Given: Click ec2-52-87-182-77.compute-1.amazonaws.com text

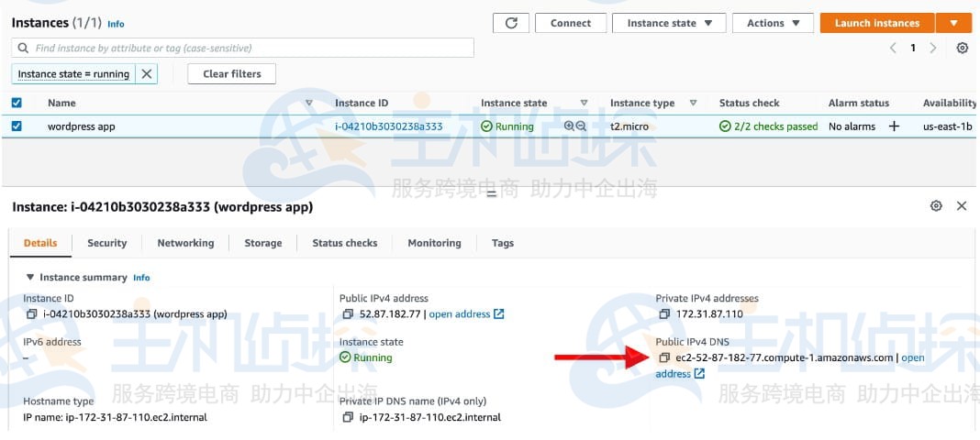Looking at the screenshot, I should [x=785, y=357].
